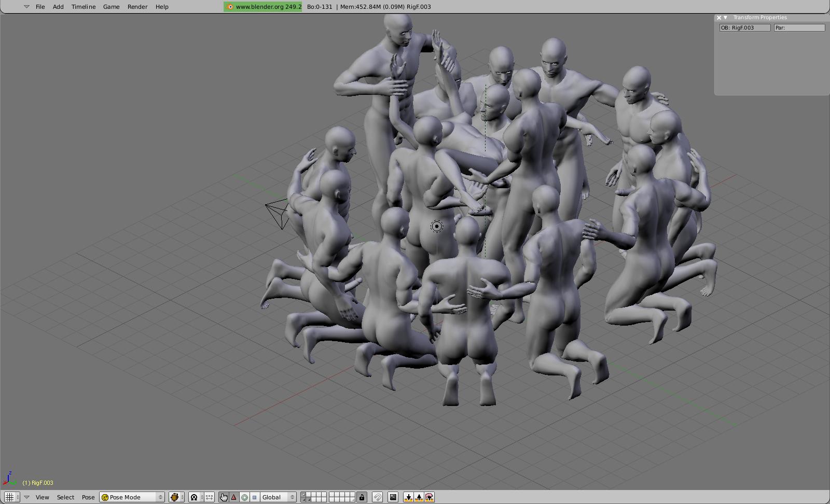Click the (1) RigF.003 viewport label

pyautogui.click(x=38, y=483)
